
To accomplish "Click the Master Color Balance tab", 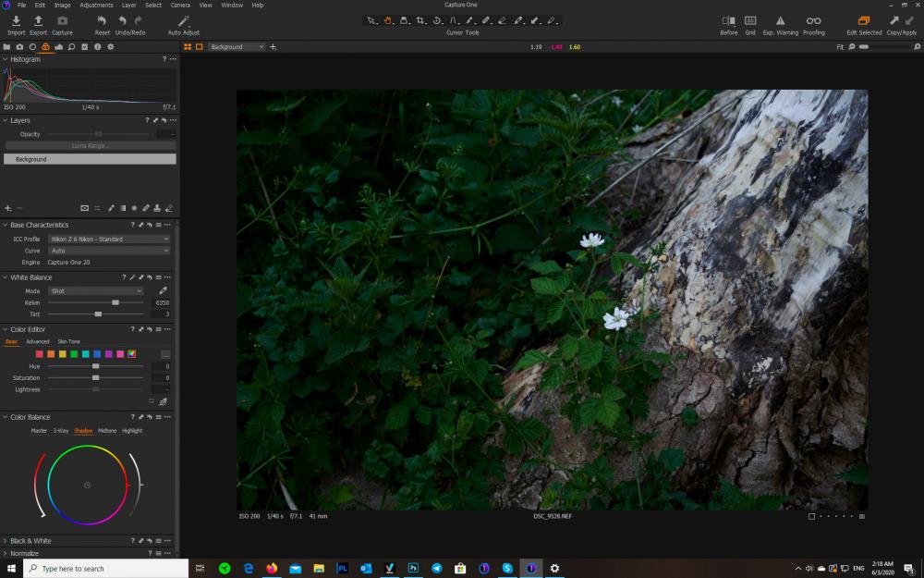I will [39, 431].
